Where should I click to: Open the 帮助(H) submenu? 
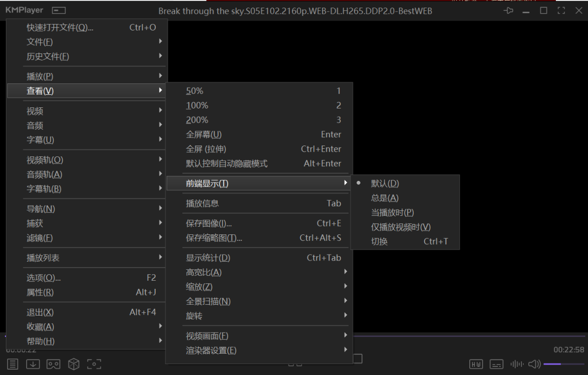(x=86, y=341)
